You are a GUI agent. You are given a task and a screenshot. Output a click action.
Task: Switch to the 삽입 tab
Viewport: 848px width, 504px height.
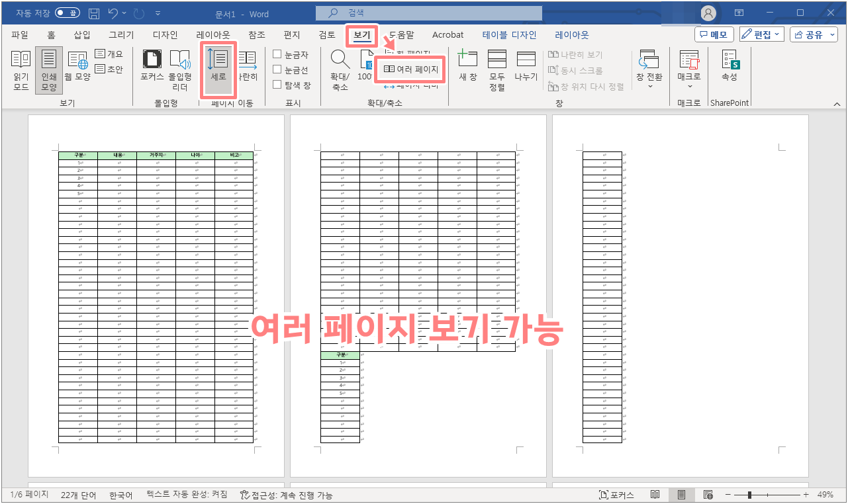click(x=82, y=35)
